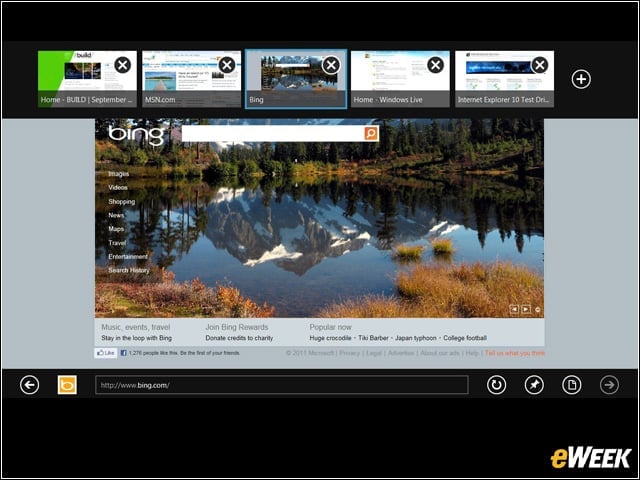Click 'Join Bing Rewards' heading

tap(237, 327)
